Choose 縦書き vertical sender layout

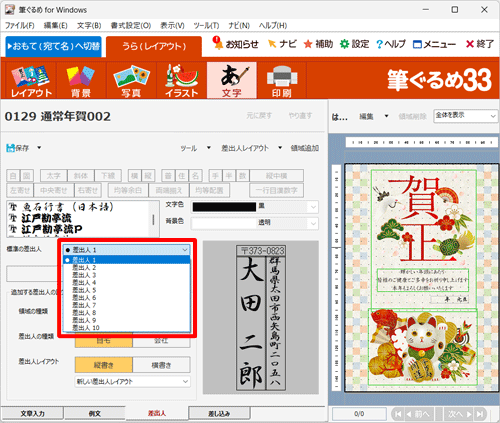(104, 365)
